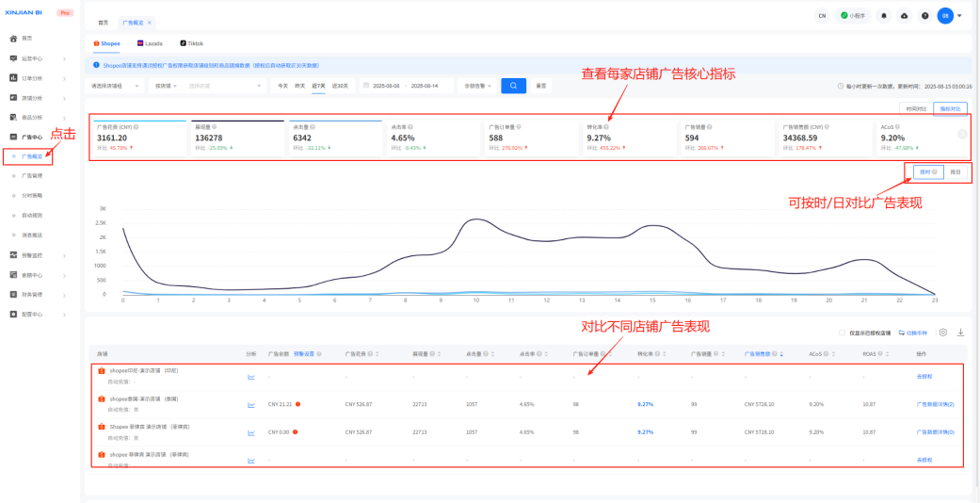Click the CN language button
The width and height of the screenshot is (980, 503).
(822, 16)
